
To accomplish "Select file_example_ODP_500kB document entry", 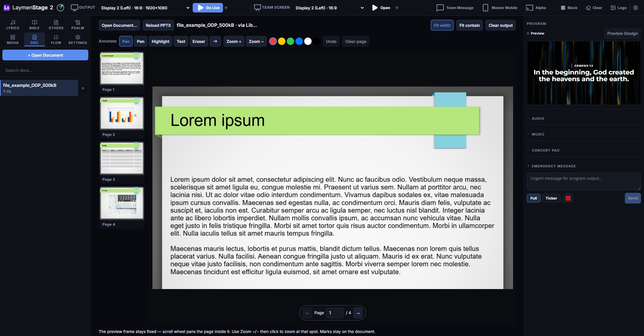I will [39, 88].
